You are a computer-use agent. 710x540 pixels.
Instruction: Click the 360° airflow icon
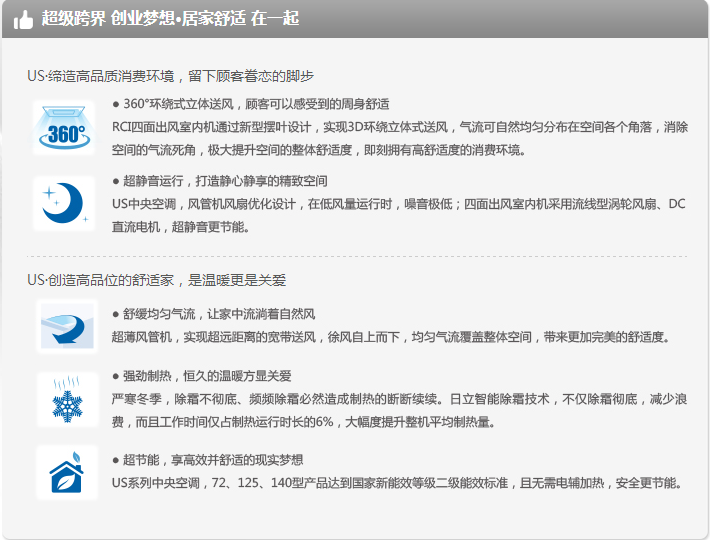pos(64,128)
